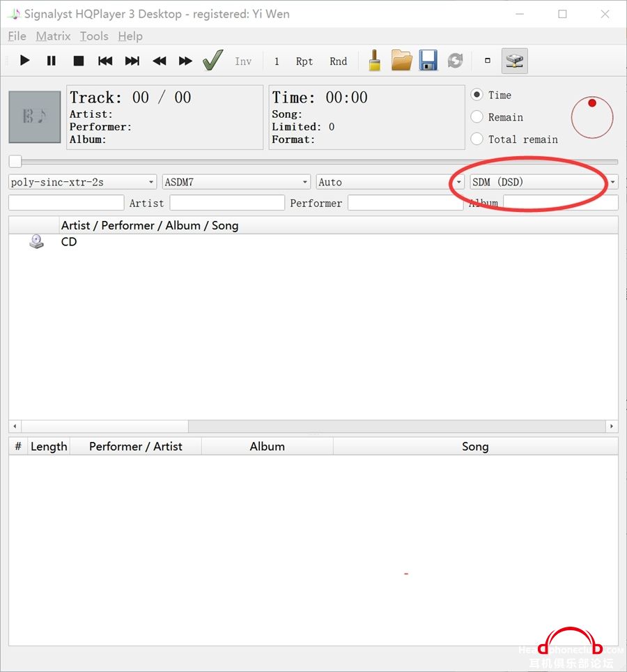
Task: Pause playback using the pause icon
Action: (x=52, y=61)
